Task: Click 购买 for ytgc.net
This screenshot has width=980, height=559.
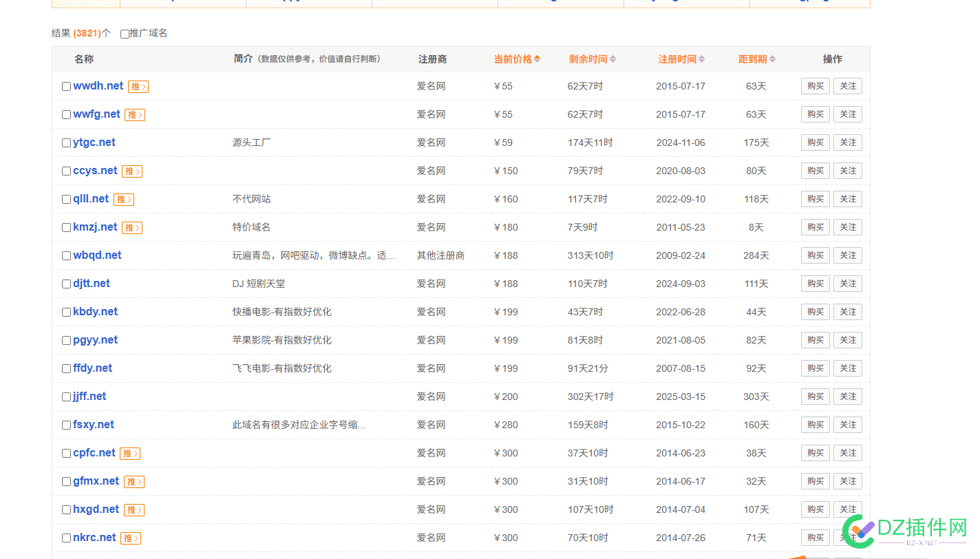Action: 816,143
